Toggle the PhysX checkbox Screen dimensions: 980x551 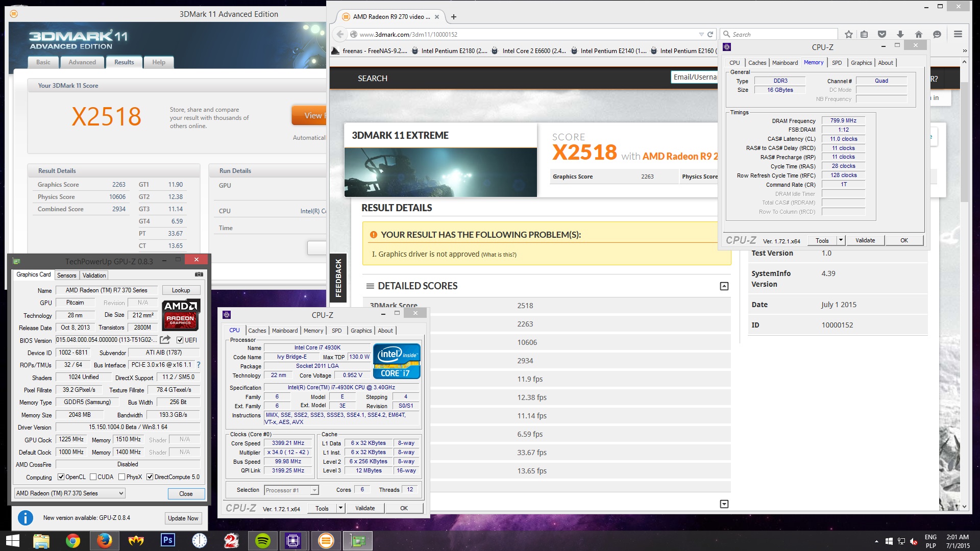(121, 477)
